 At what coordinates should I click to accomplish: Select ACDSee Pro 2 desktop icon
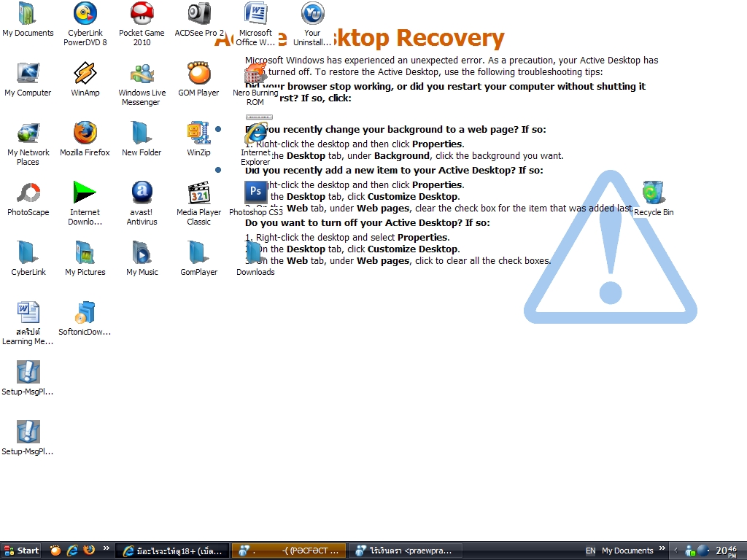(x=198, y=20)
